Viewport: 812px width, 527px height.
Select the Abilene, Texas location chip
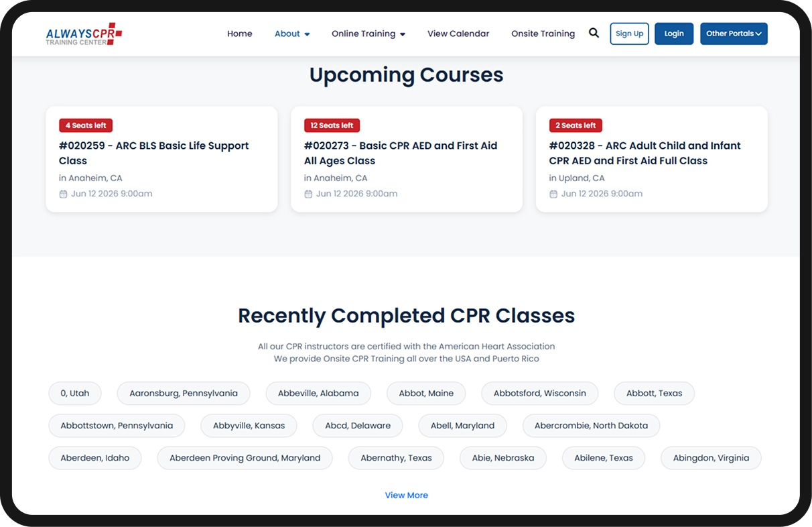[x=603, y=458]
